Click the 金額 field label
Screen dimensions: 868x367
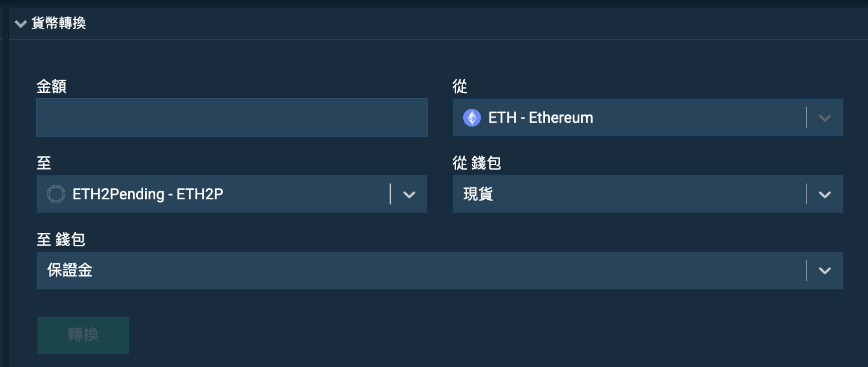pos(51,87)
